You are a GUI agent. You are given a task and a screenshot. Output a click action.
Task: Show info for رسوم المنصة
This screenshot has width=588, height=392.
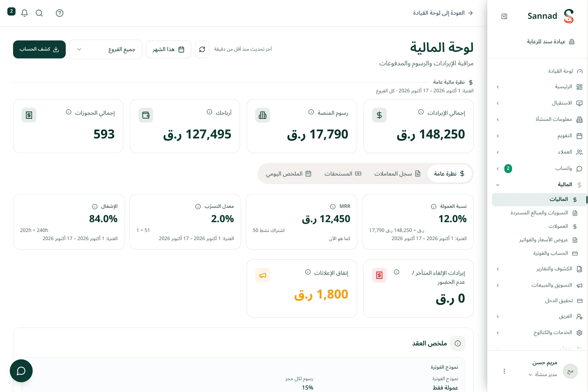(x=311, y=112)
